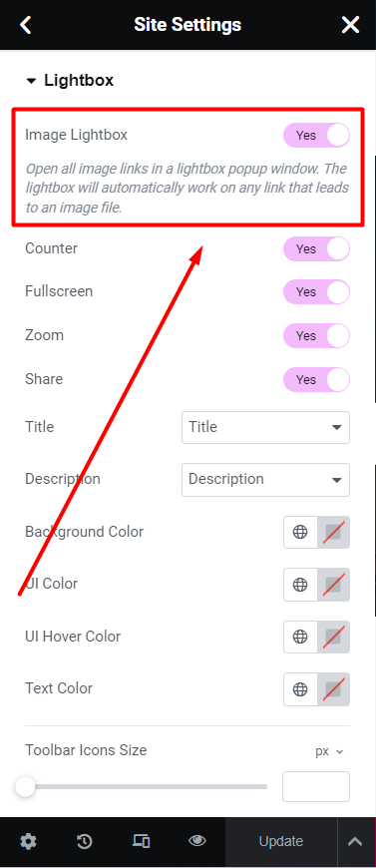Go back using the header arrow
Viewport: 376px width, 868px height.
pyautogui.click(x=26, y=25)
